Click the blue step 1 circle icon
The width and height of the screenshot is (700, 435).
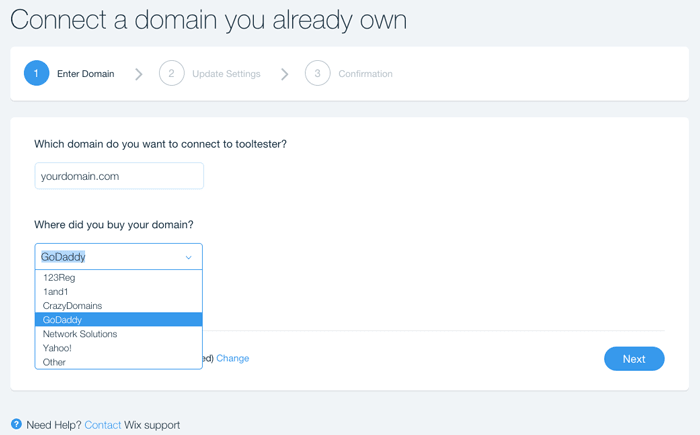pyautogui.click(x=37, y=73)
